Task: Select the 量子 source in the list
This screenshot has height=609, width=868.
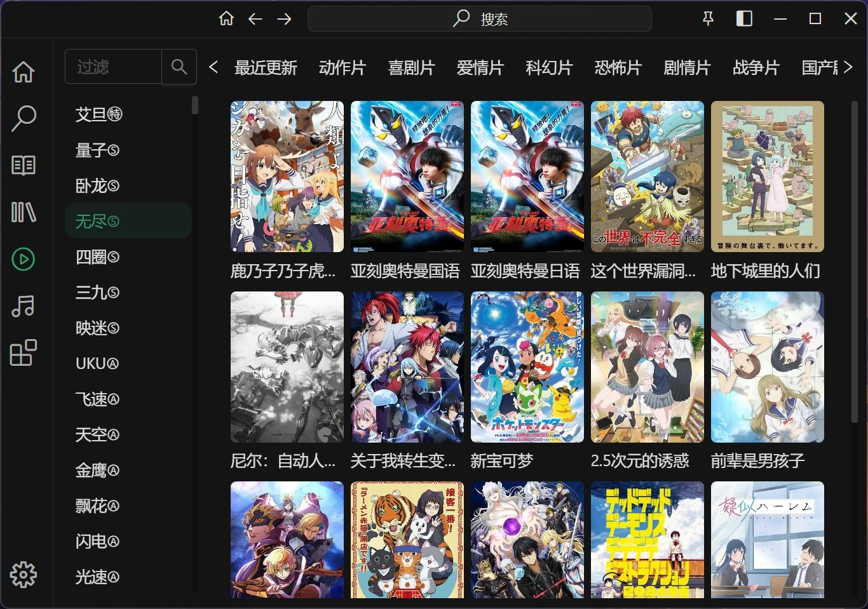Action: click(x=128, y=150)
